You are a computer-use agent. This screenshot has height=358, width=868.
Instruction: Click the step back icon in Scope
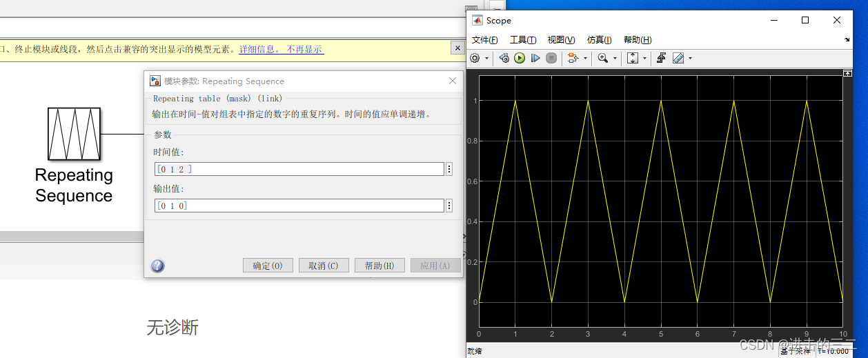coord(504,59)
